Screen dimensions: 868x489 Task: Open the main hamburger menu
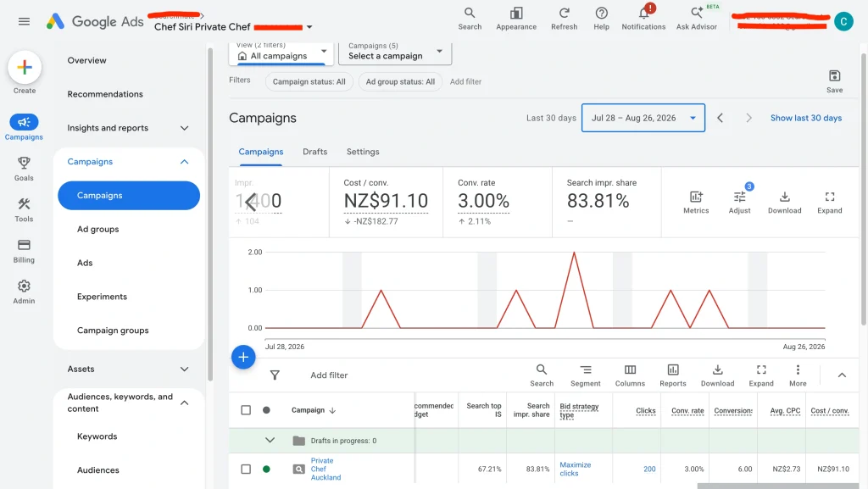point(24,21)
